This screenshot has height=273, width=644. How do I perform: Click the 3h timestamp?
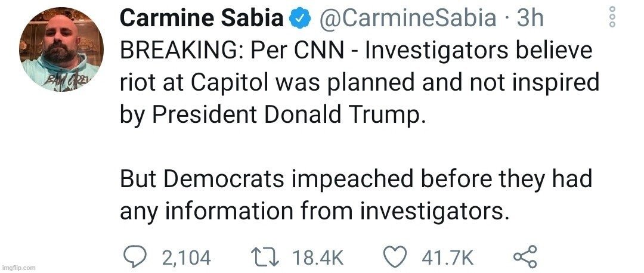(x=530, y=19)
